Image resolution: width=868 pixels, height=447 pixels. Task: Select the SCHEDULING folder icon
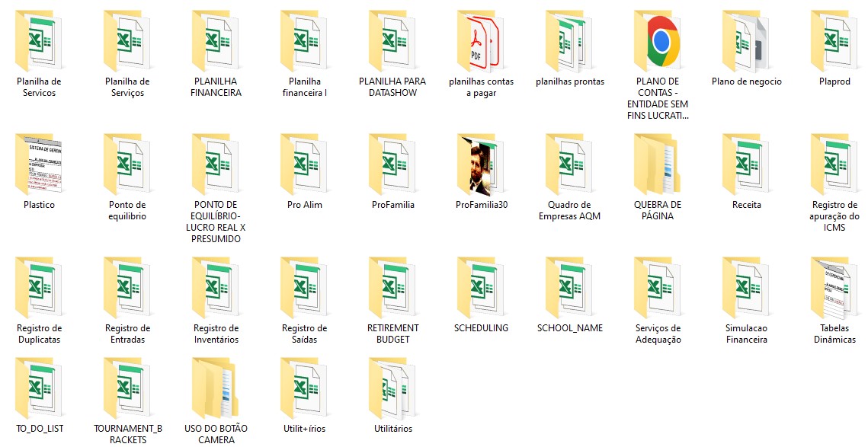(x=481, y=286)
